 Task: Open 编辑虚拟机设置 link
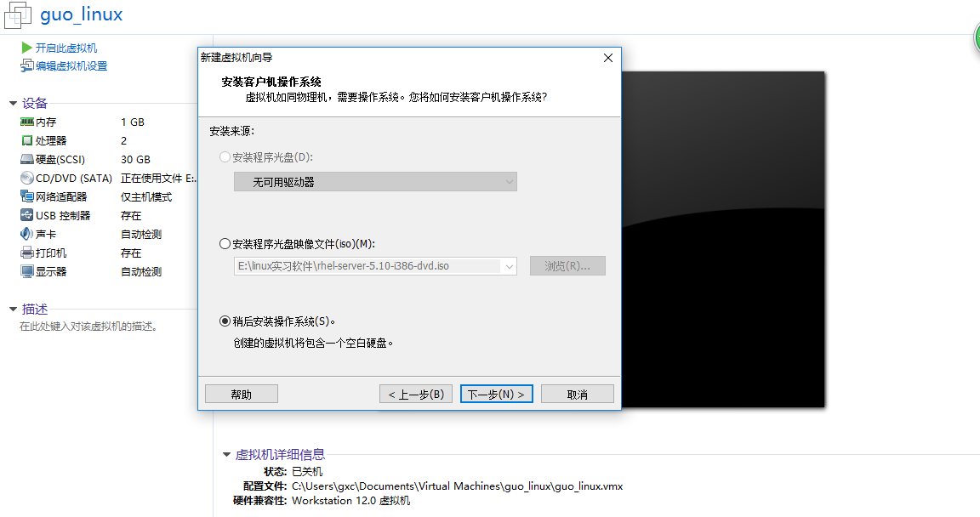71,66
